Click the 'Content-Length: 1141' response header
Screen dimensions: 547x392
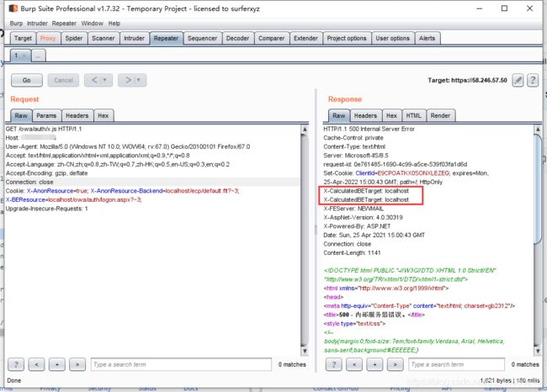coord(352,253)
